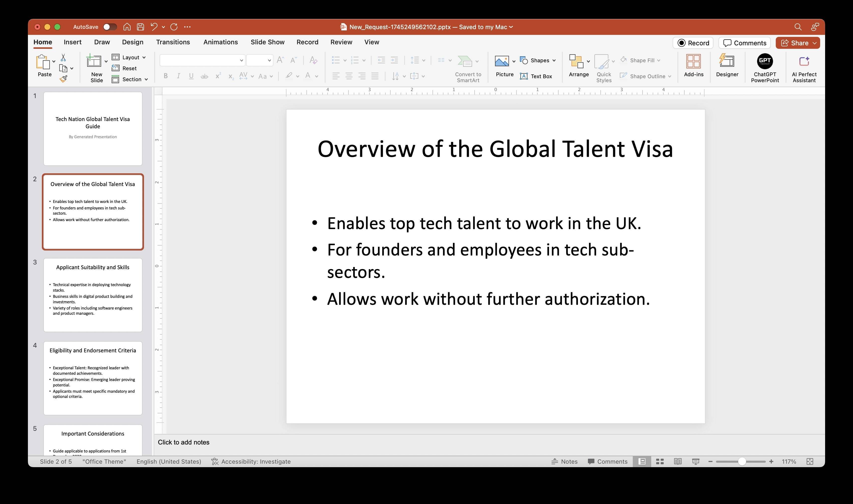Open the Transitions tab

click(x=173, y=42)
